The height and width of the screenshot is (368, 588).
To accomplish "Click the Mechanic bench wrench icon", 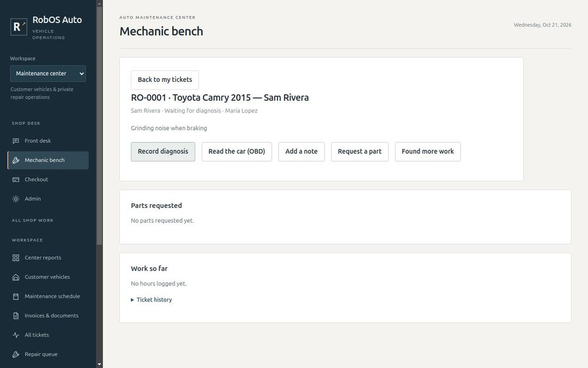I will click(x=16, y=160).
